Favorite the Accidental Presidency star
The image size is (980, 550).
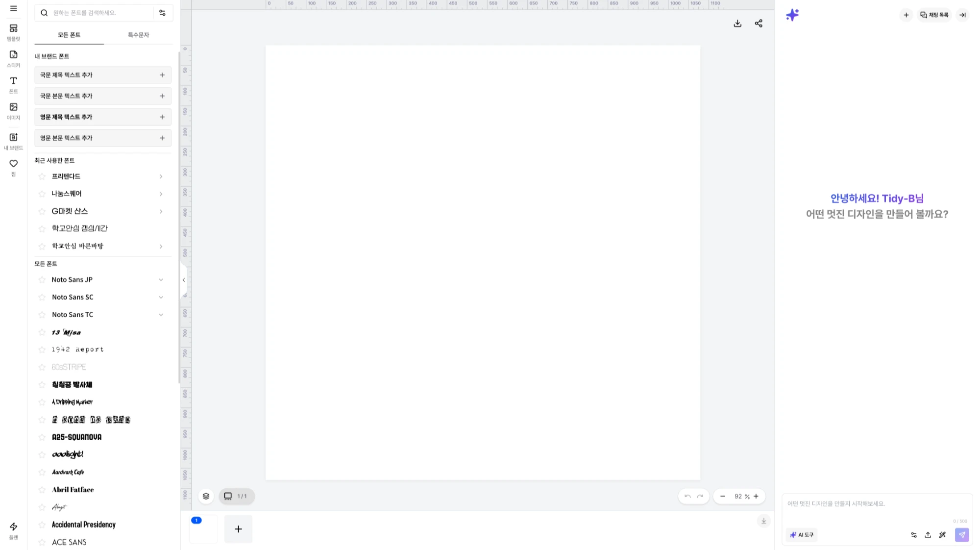[42, 525]
